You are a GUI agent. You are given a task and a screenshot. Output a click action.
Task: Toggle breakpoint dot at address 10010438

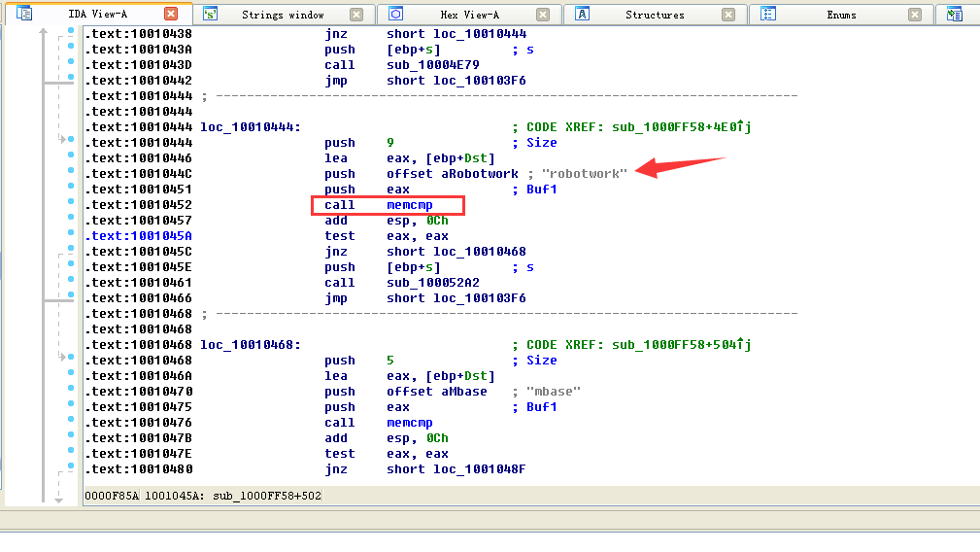71,31
